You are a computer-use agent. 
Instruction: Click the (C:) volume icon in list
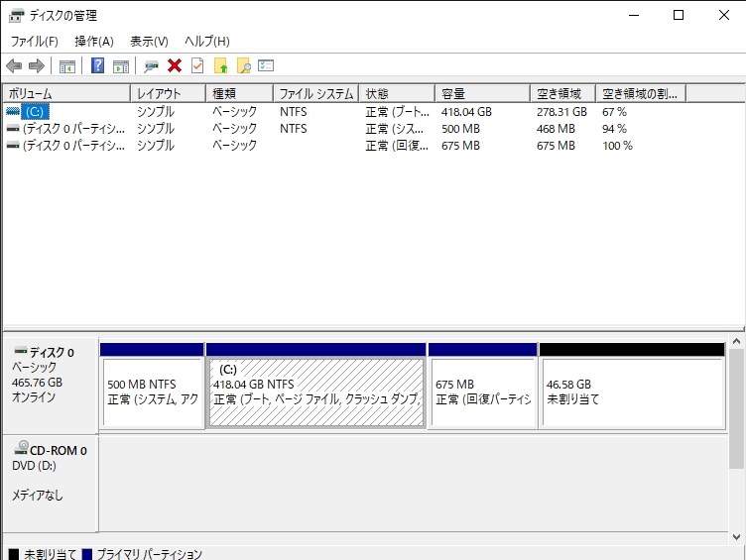pos(13,112)
